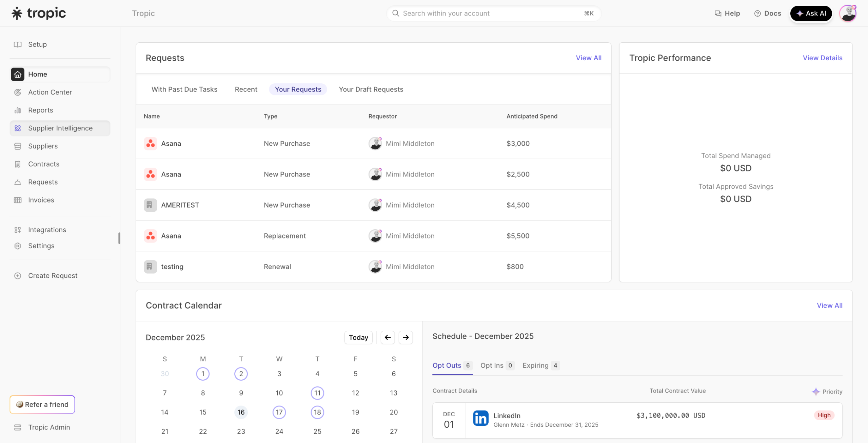Click the Create Request plus icon
The image size is (868, 443).
(18, 276)
